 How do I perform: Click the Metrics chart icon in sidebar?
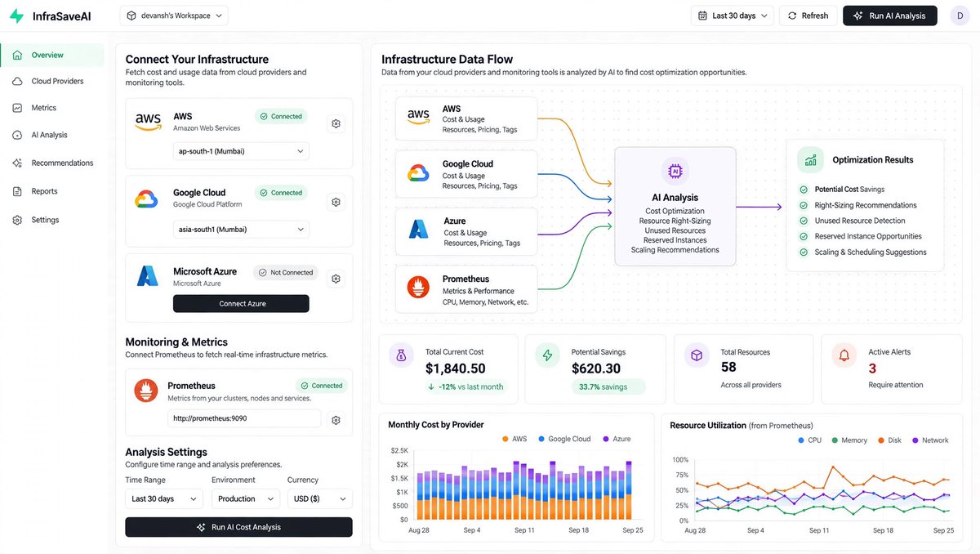coord(17,108)
